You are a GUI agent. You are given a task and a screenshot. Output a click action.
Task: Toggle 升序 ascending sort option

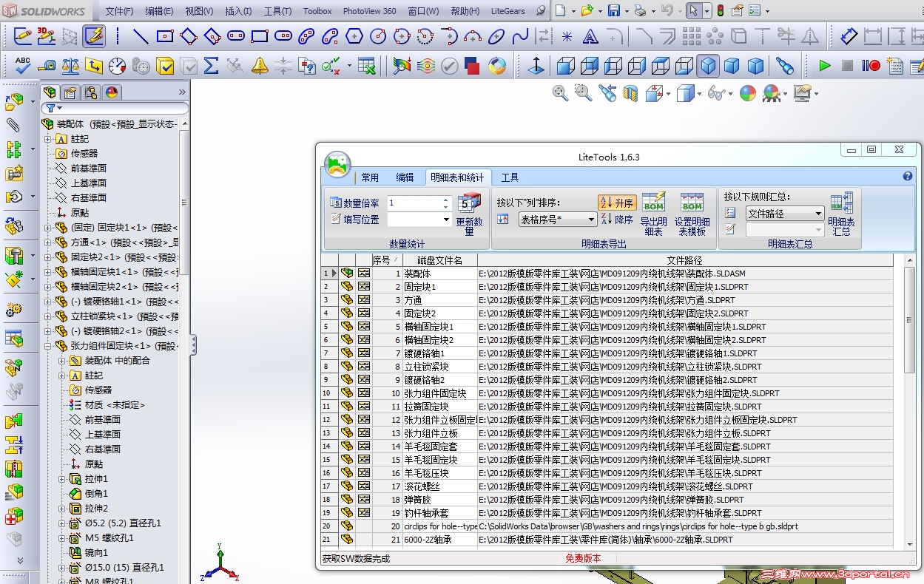pos(617,203)
